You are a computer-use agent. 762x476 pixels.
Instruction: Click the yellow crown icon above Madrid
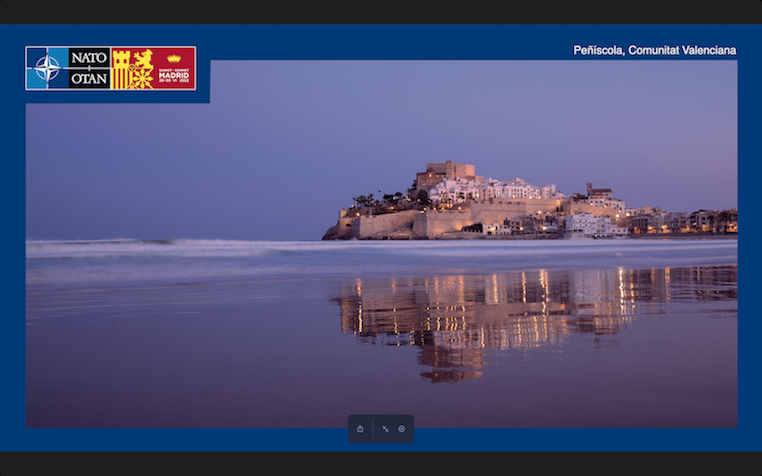173,59
